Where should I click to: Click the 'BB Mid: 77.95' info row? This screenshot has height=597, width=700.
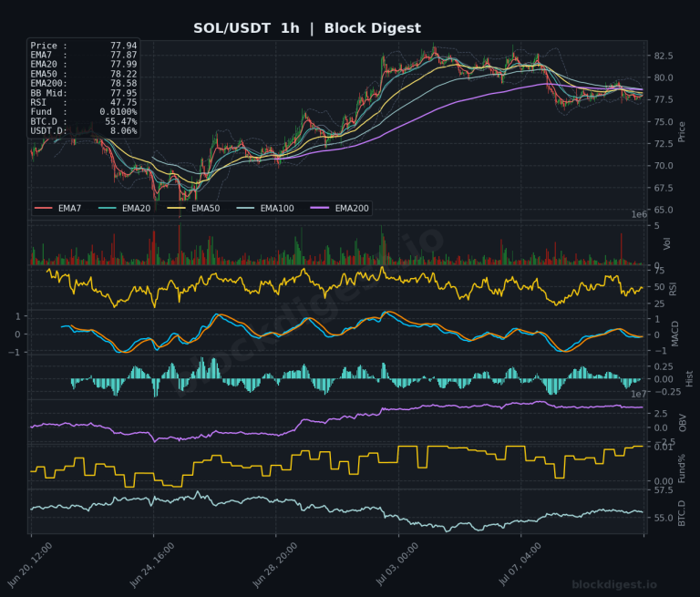(x=84, y=93)
